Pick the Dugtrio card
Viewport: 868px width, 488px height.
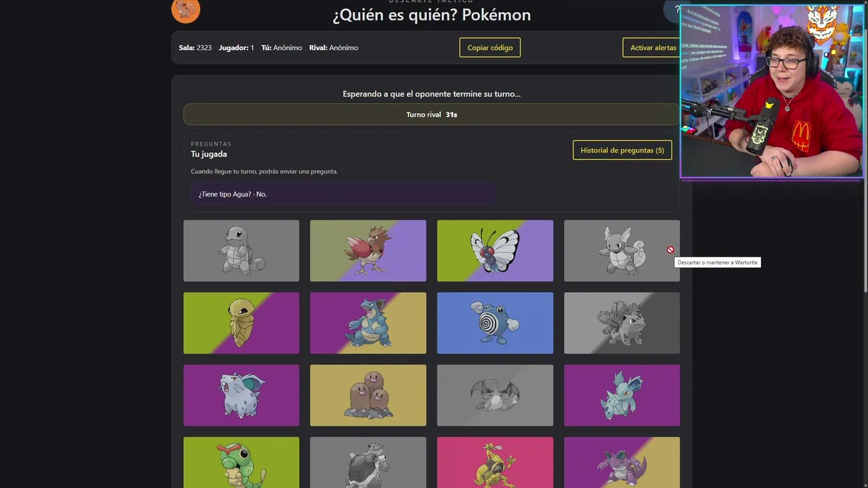368,396
